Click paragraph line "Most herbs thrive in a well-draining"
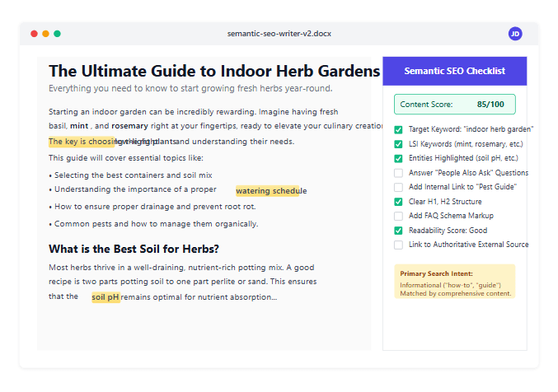Image resolution: width=558 pixels, height=392 pixels. tap(181, 268)
